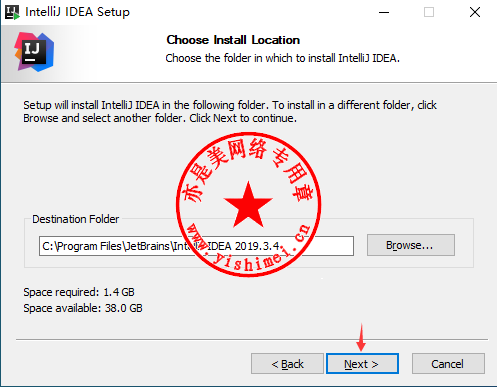
Task: Open the Browse folder dialog
Action: pos(411,245)
